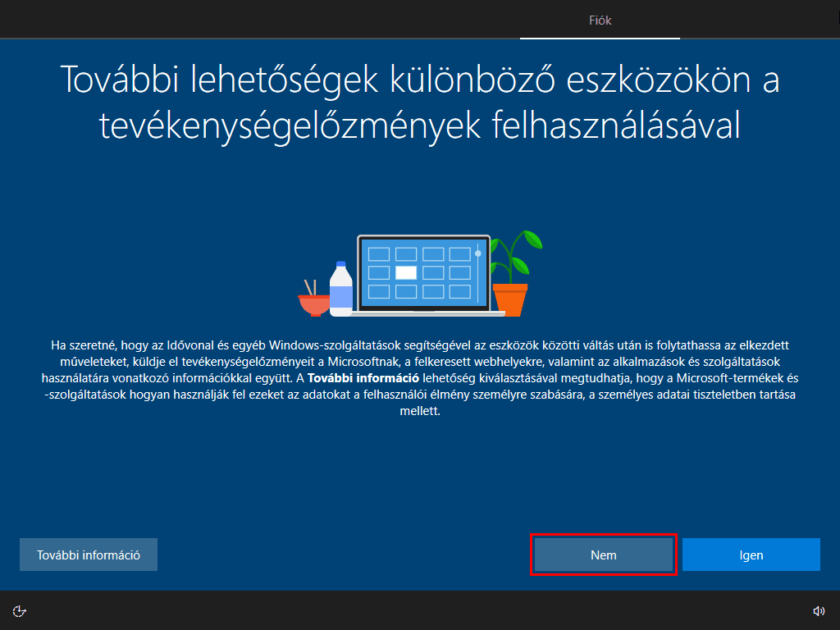Open the Ease of Access icon

(21, 610)
